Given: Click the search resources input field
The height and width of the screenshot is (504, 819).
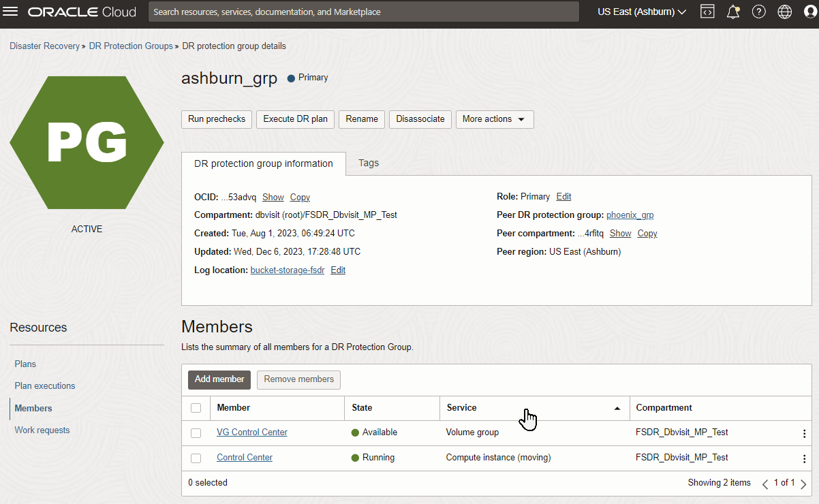Looking at the screenshot, I should click(x=364, y=12).
